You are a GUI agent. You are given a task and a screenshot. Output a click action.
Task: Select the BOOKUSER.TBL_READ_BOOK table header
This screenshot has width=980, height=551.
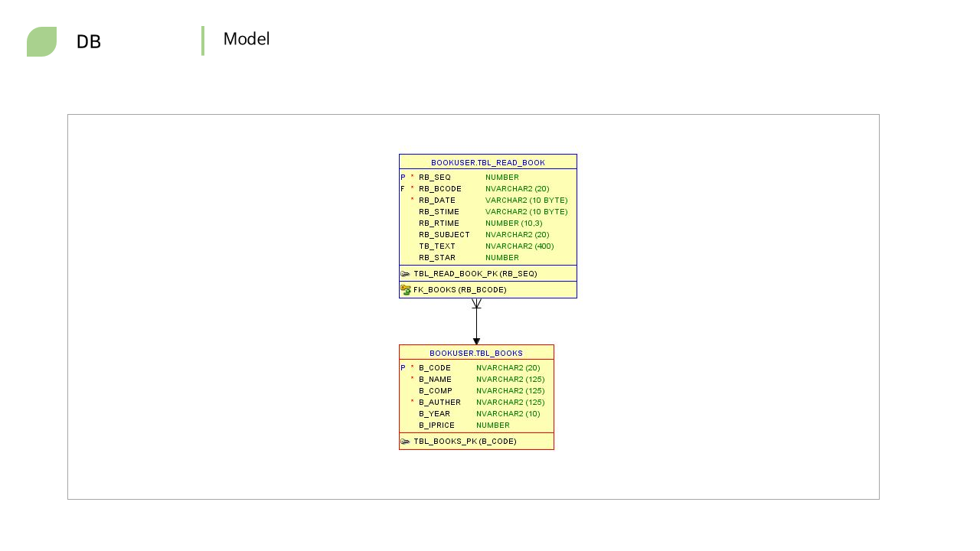click(488, 162)
